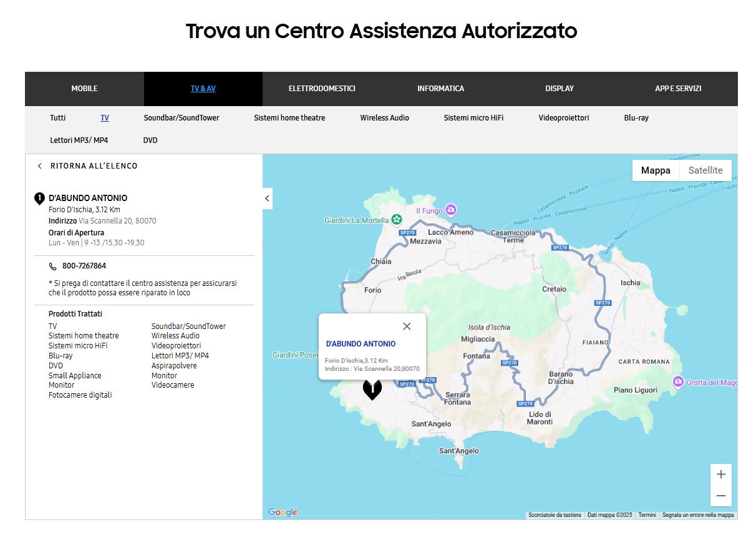Close the D'ABUNDO ANTONIO map info popup
The image size is (756, 535).
click(407, 326)
